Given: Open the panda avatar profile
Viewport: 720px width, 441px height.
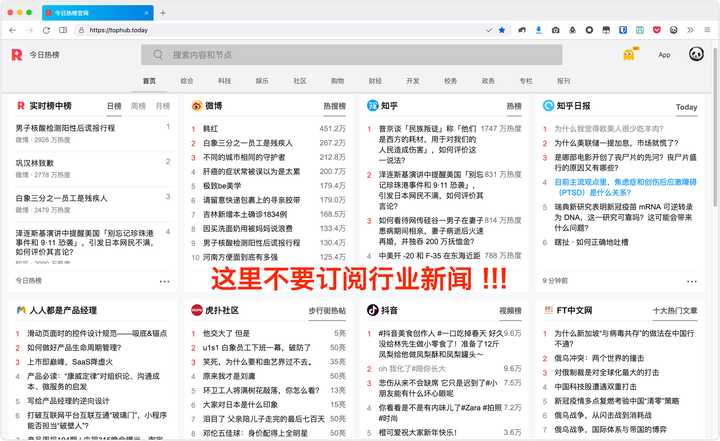Looking at the screenshot, I should tap(696, 54).
